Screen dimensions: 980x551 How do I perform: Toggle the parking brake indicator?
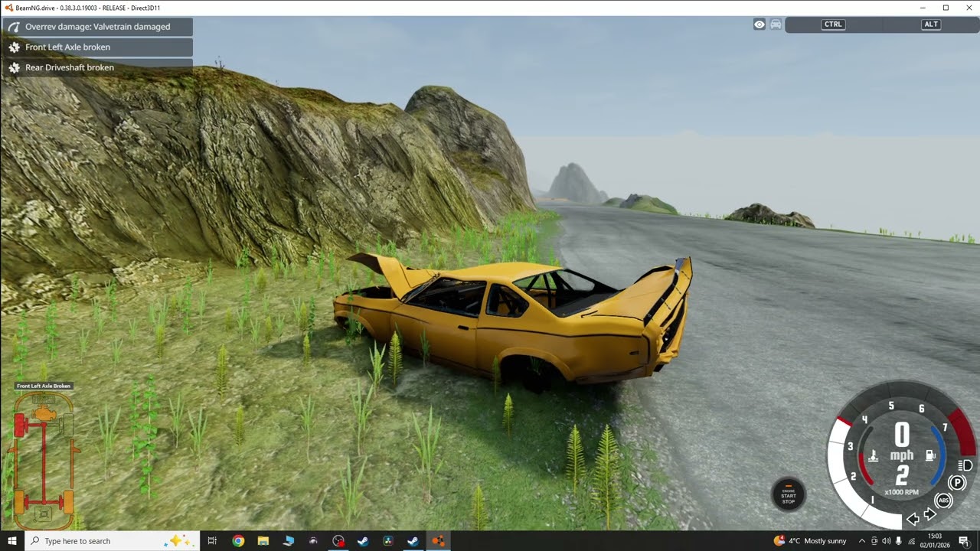(957, 483)
